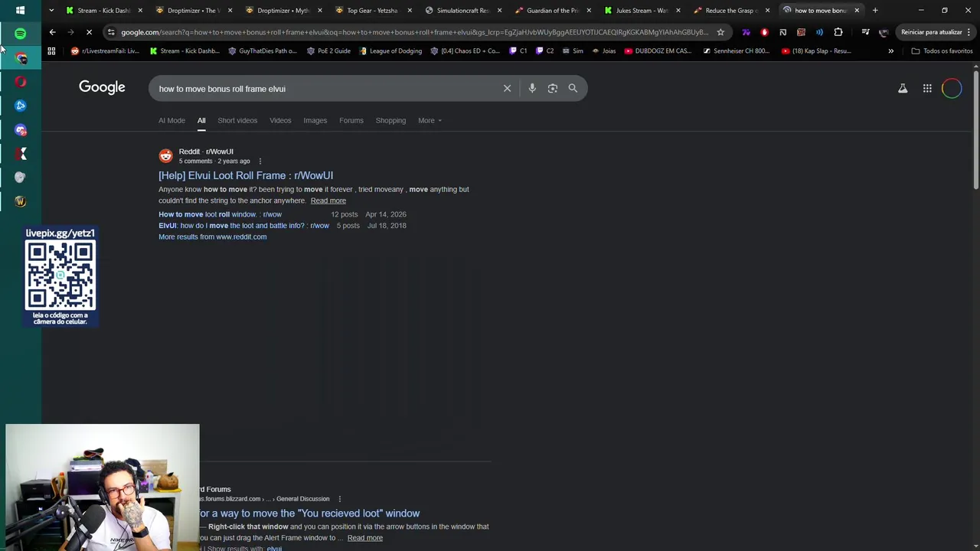The height and width of the screenshot is (551, 980).
Task: Show hidden bookmarks overflow chevron
Action: click(x=890, y=51)
